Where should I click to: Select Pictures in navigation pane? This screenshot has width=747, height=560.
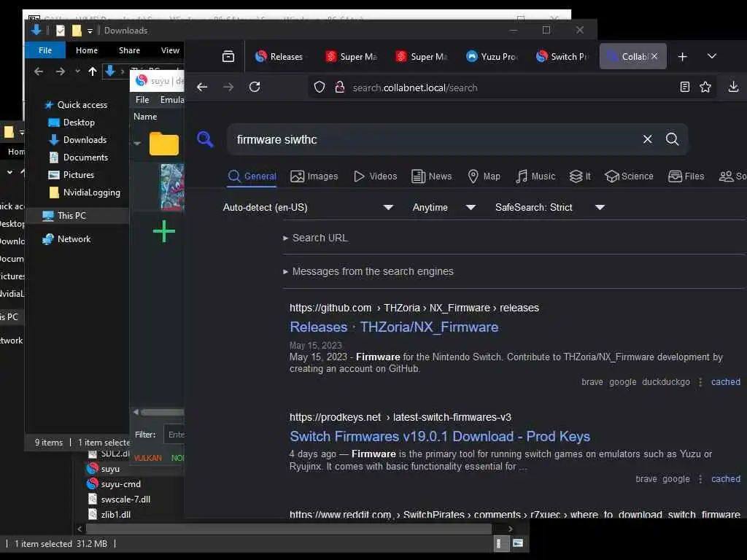[x=71, y=175]
